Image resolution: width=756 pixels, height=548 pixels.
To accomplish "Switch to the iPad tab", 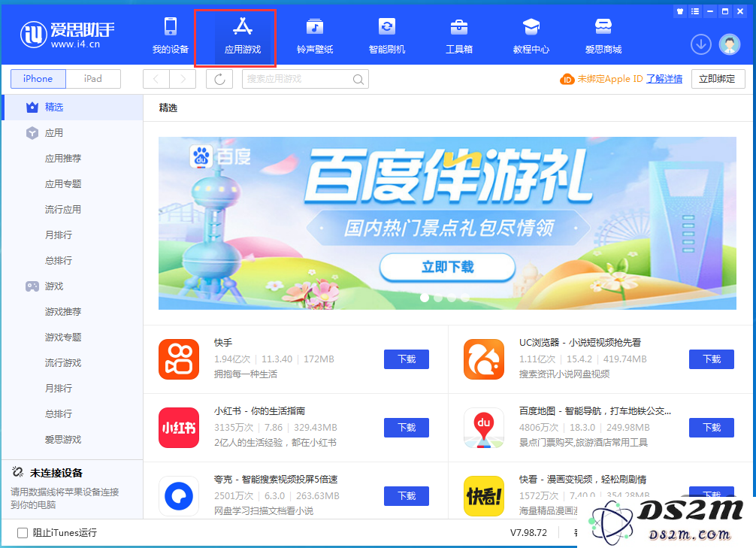I will click(93, 79).
